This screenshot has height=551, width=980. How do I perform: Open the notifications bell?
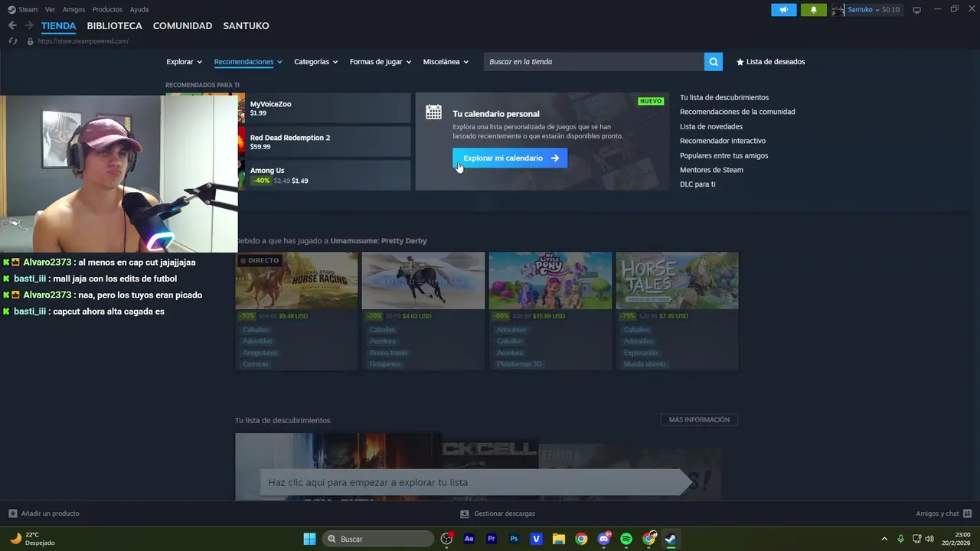point(813,10)
